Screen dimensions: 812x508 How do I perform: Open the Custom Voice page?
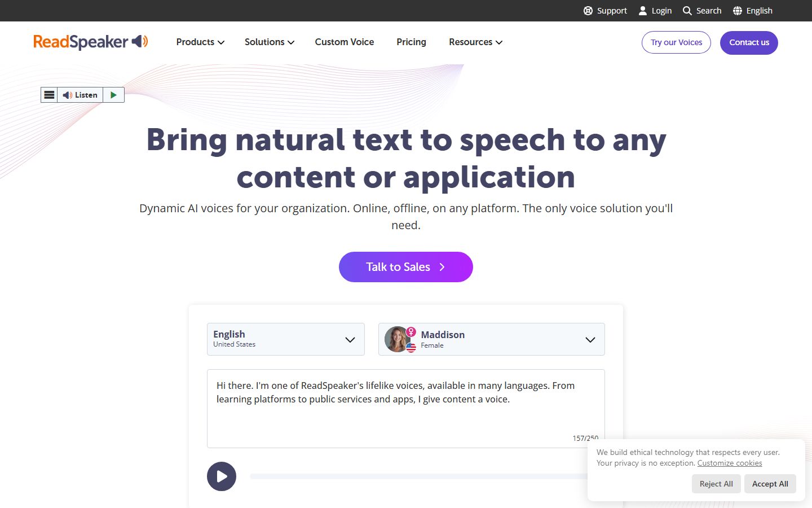point(345,42)
